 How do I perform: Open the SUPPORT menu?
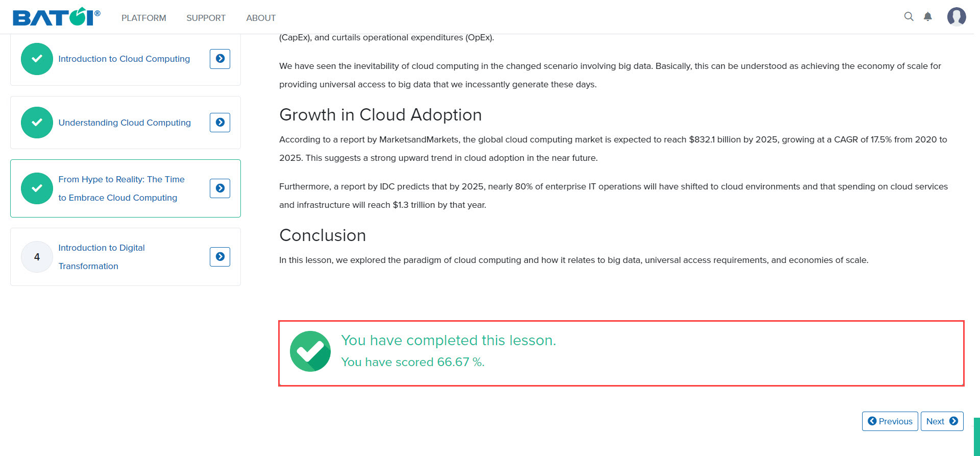click(x=206, y=18)
